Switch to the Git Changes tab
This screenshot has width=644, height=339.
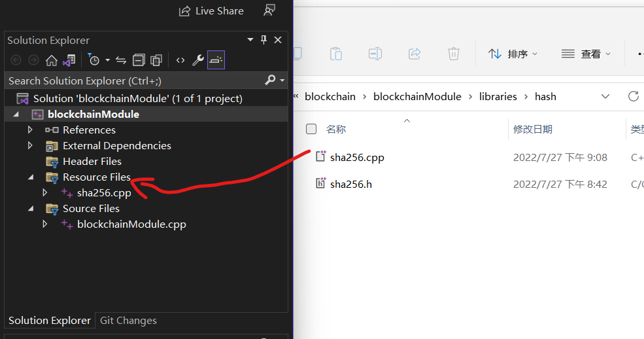(x=129, y=321)
